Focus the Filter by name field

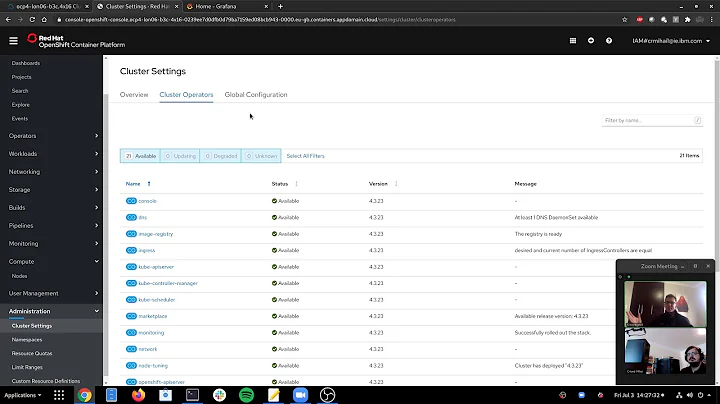pyautogui.click(x=652, y=120)
